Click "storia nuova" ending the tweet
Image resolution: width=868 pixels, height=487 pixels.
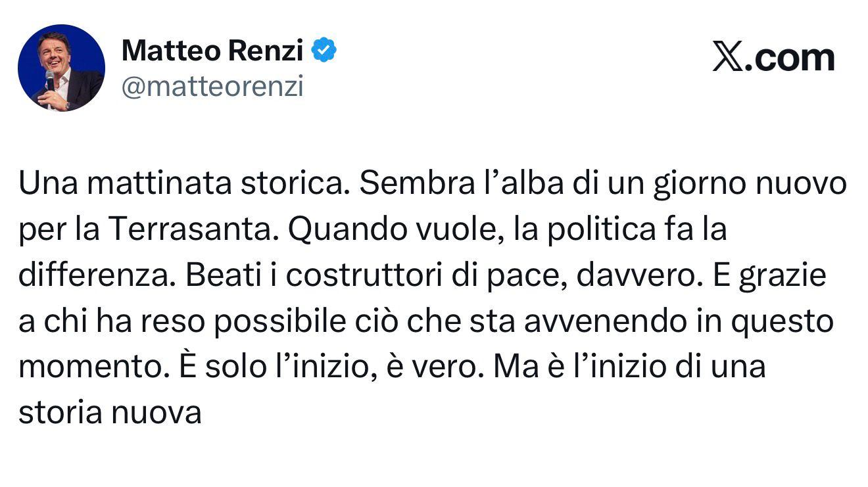pyautogui.click(x=109, y=413)
